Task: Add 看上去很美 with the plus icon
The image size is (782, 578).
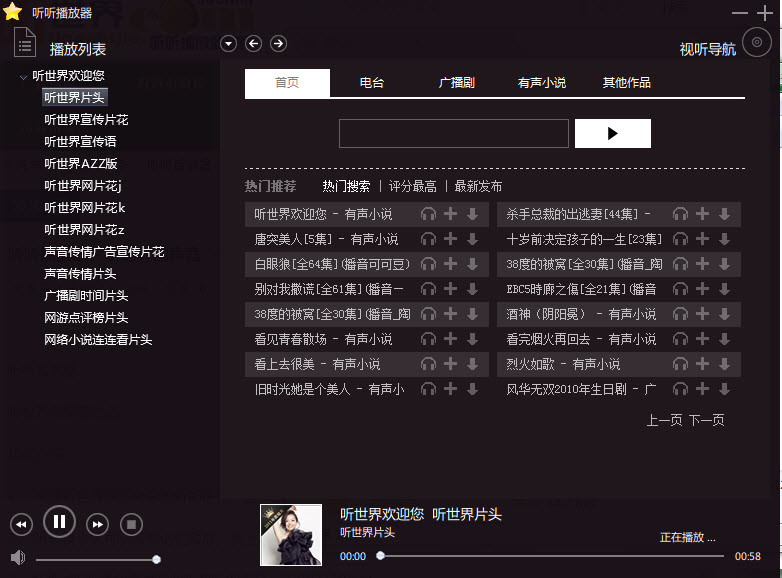Action: pos(450,364)
